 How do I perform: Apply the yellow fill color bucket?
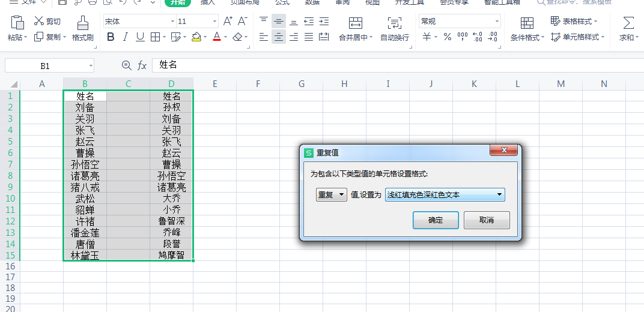click(x=196, y=37)
